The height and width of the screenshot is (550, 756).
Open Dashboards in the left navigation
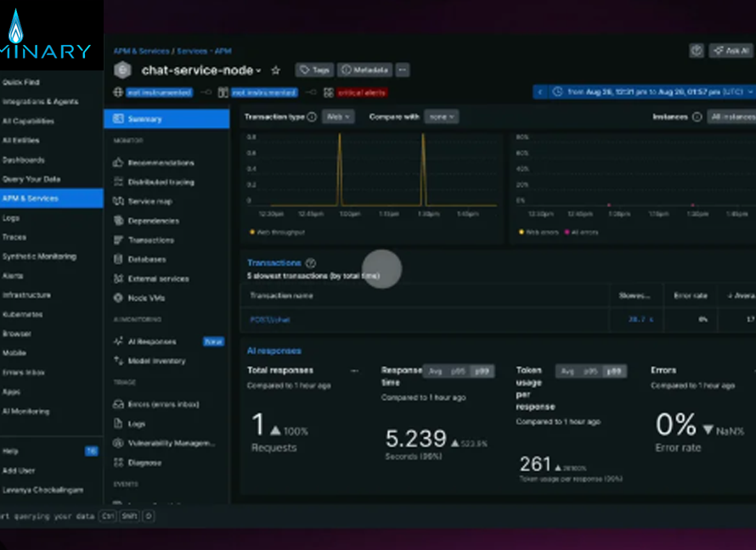tap(24, 160)
